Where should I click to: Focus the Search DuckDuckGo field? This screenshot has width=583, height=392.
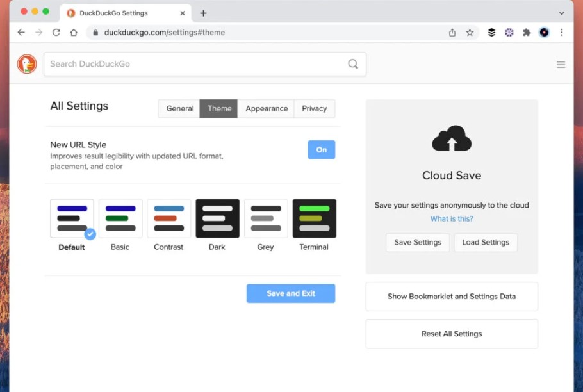(x=205, y=64)
